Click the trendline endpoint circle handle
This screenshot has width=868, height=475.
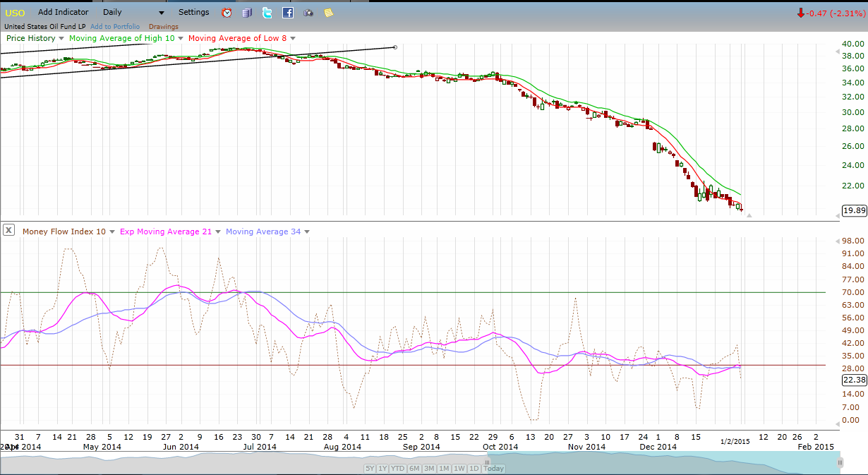pos(394,47)
